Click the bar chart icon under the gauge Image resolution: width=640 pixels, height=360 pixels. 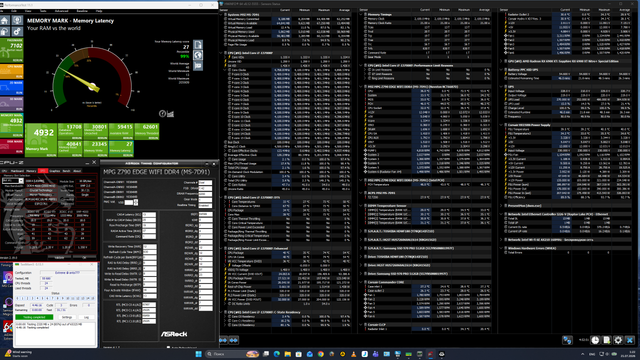(171, 113)
